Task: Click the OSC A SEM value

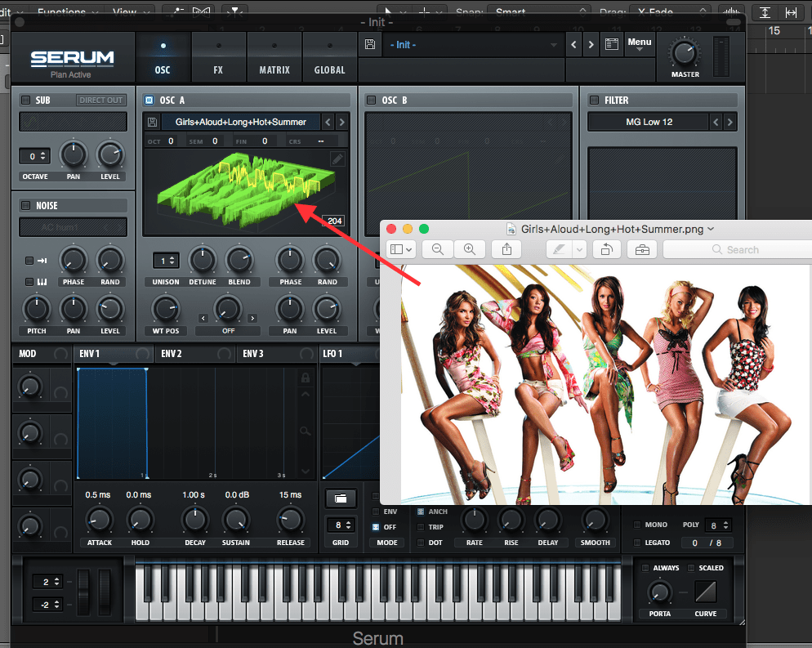Action: (215, 141)
